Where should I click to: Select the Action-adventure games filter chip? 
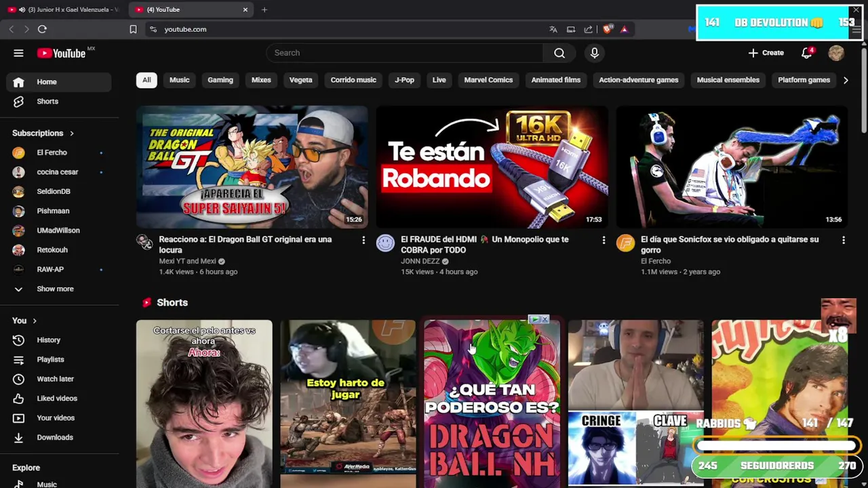(x=638, y=80)
